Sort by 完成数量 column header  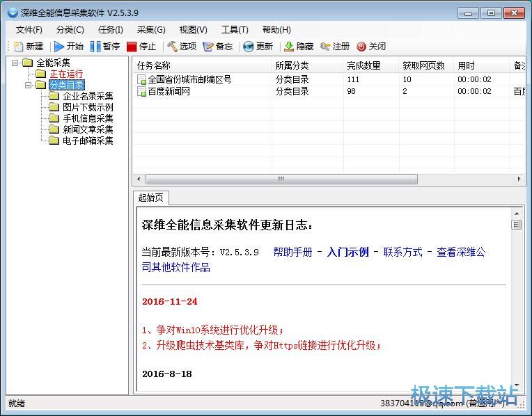tap(371, 65)
